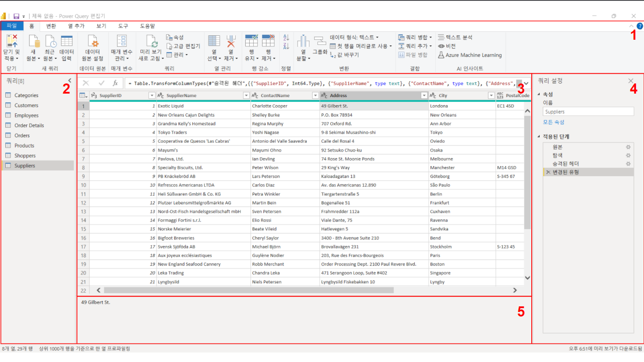
Task: Open settings gear for 탐색 step
Action: click(628, 155)
